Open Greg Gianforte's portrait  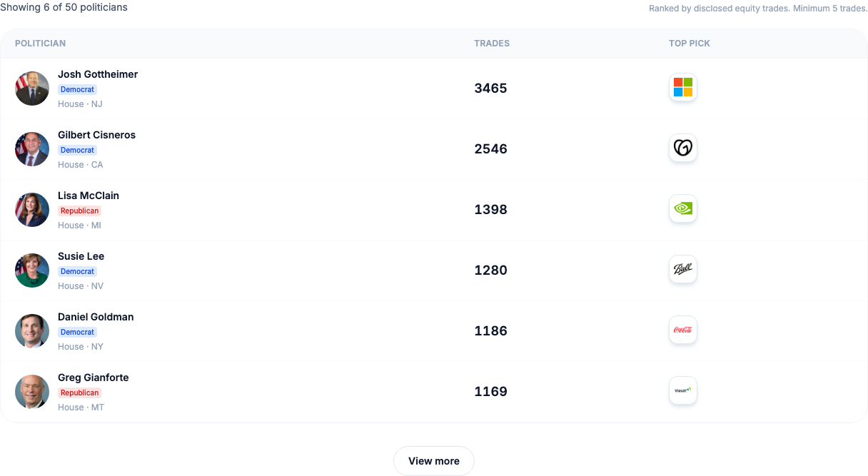click(x=32, y=392)
